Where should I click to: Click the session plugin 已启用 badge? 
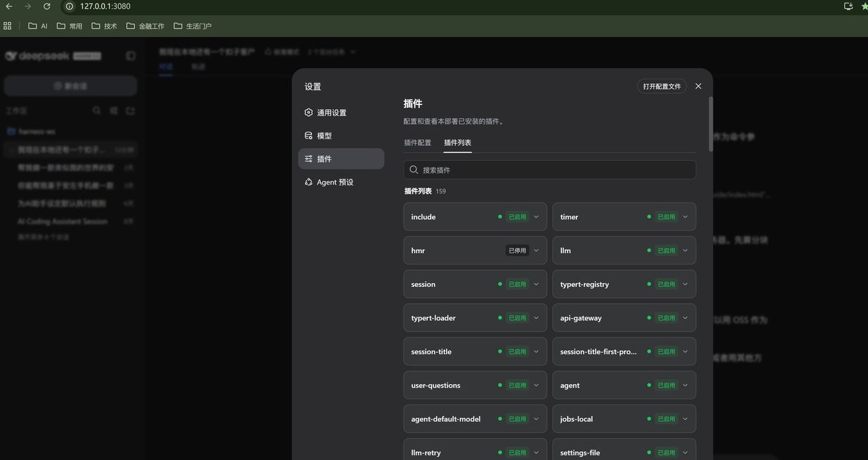point(517,284)
